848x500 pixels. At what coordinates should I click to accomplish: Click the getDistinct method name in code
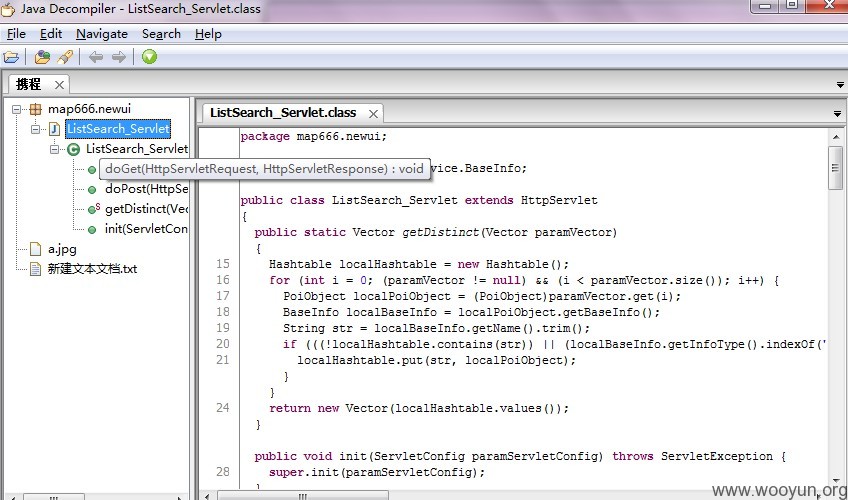coord(440,232)
